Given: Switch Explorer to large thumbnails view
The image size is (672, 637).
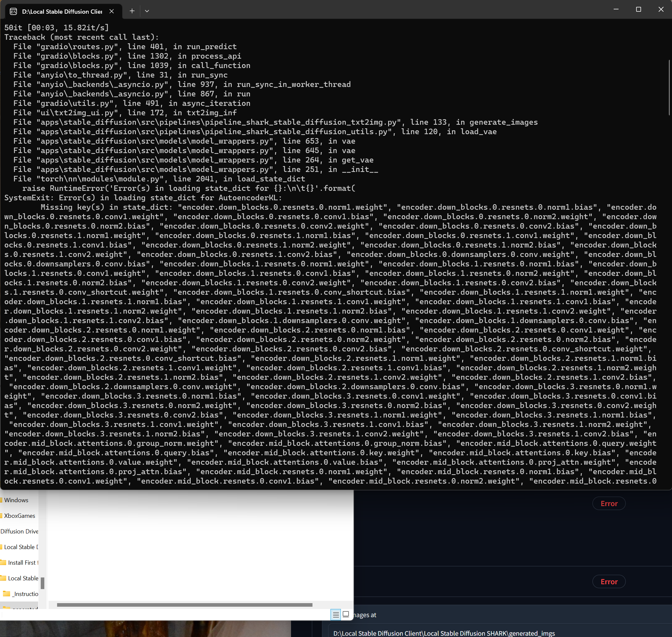Looking at the screenshot, I should click(x=346, y=614).
